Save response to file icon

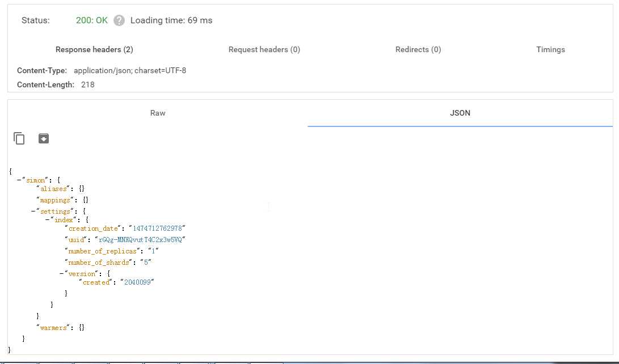(x=44, y=138)
